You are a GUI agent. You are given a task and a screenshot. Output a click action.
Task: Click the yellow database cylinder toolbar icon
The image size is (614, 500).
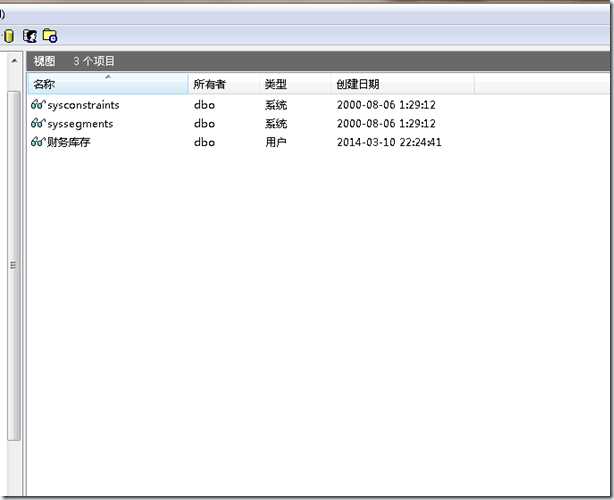(9, 36)
